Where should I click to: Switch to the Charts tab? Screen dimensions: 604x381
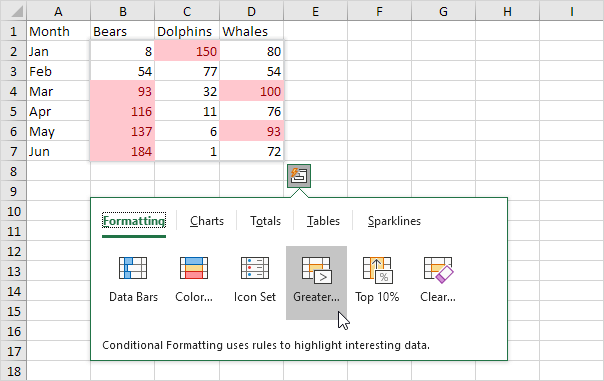tap(207, 221)
